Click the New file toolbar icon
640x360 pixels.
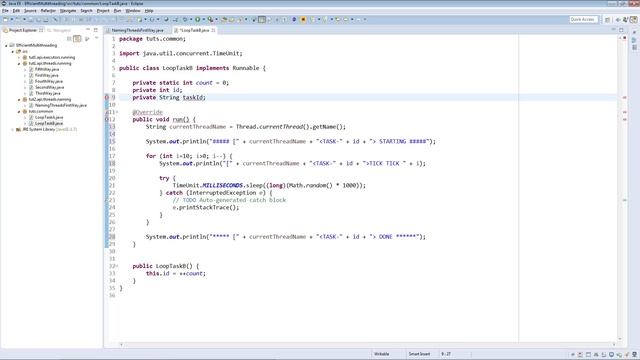[6, 19]
